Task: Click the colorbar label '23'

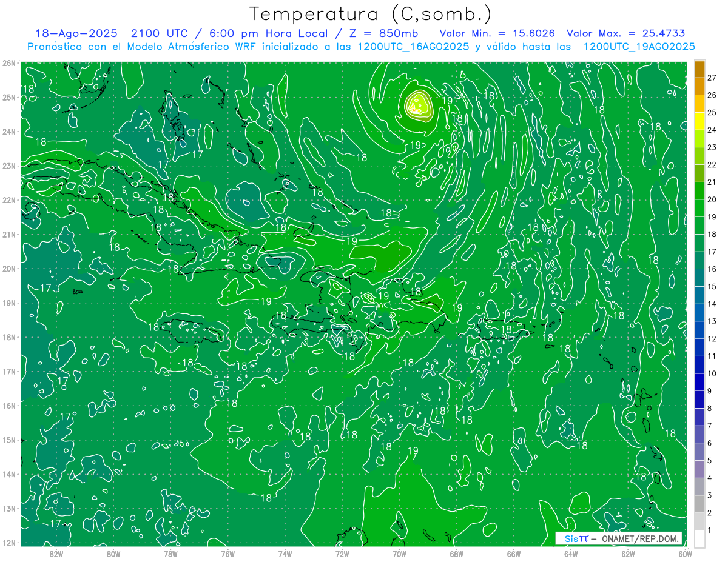Action: point(712,147)
